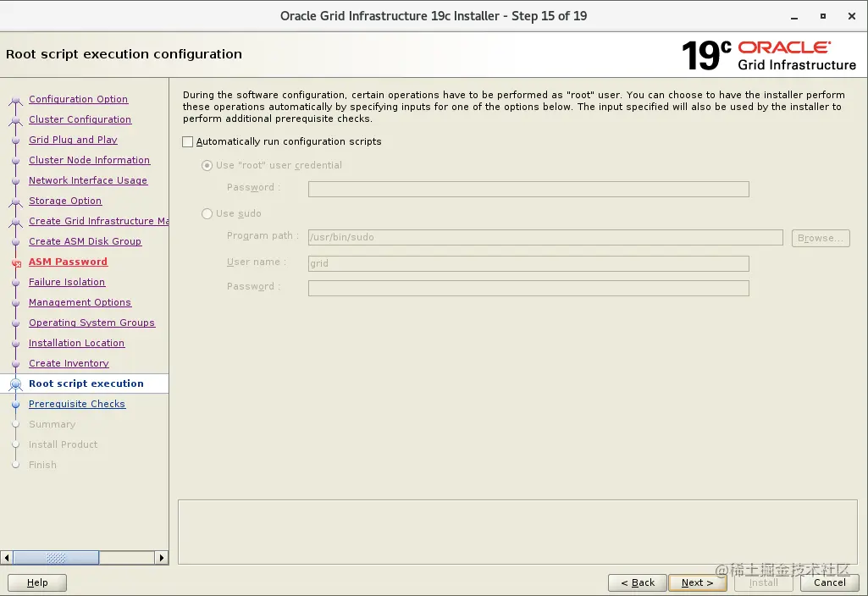Screen dimensions: 868x596
Task: Click the sidebar scroll right arrow
Action: click(162, 558)
